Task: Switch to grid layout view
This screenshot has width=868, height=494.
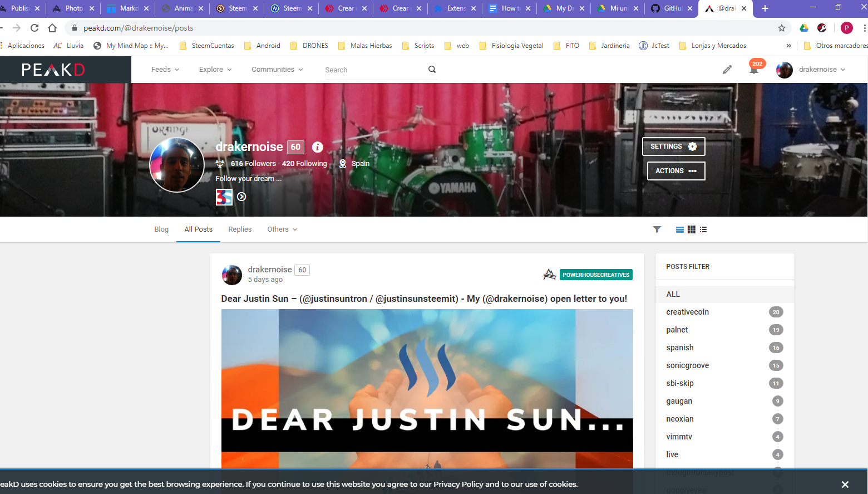Action: point(692,229)
